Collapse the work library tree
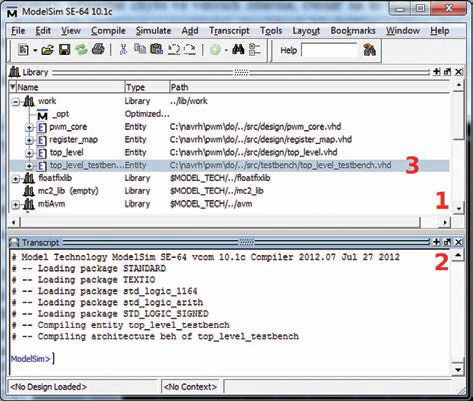Image resolution: width=473 pixels, height=401 pixels. tap(16, 102)
